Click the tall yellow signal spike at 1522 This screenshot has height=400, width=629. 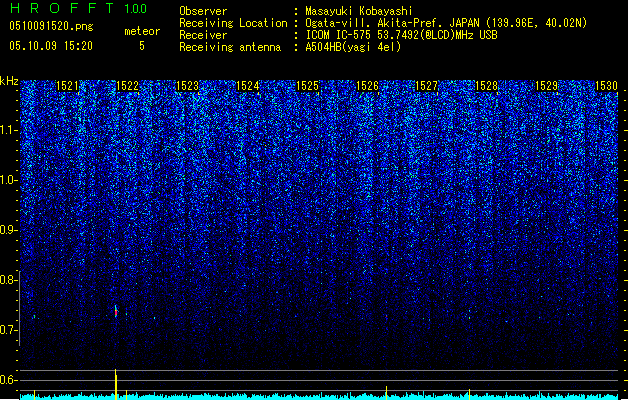(x=116, y=384)
